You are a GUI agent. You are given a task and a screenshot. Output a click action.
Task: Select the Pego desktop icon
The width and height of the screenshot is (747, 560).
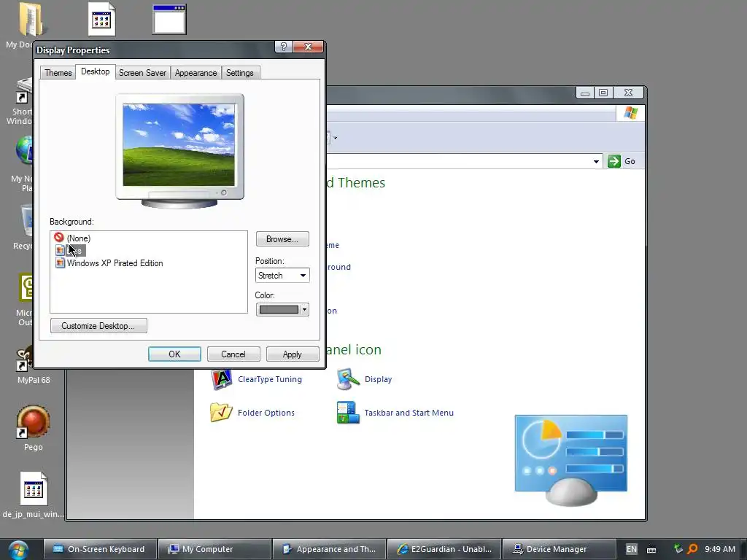(x=34, y=427)
